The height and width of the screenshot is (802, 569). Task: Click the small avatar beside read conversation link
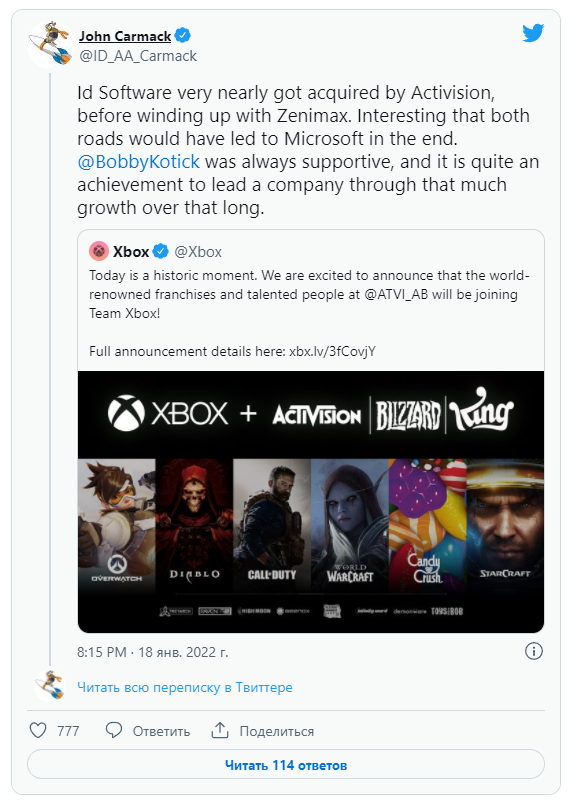coord(50,685)
